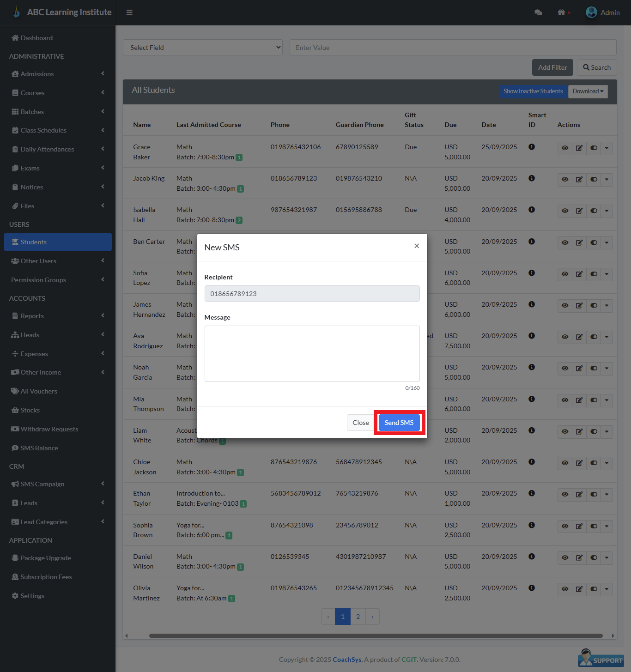
Task: Click Smart ID info icon for Chloe Jackson
Action: (x=532, y=462)
